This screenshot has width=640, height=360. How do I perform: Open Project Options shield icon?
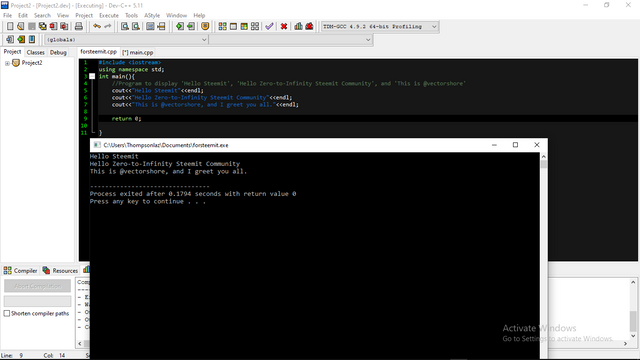pos(205,27)
